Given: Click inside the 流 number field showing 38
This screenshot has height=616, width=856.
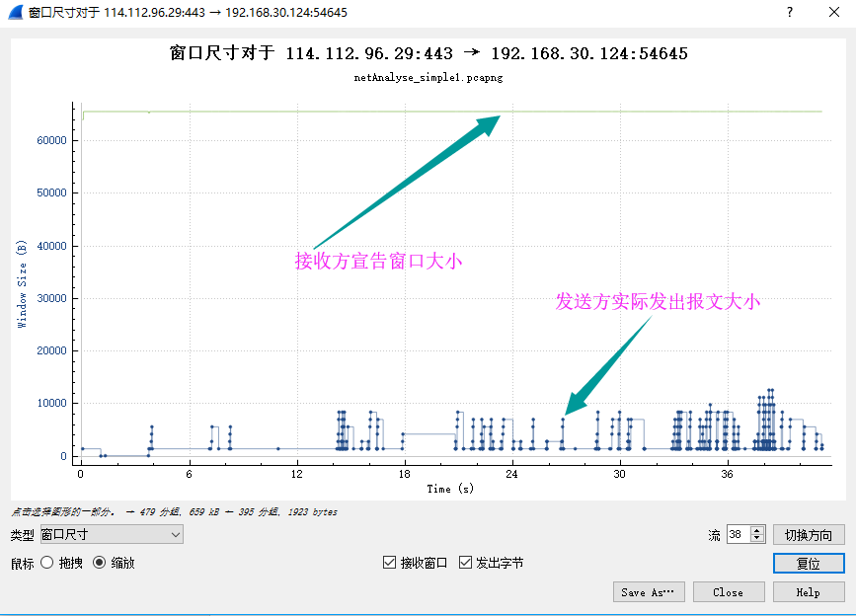Looking at the screenshot, I should 739,534.
